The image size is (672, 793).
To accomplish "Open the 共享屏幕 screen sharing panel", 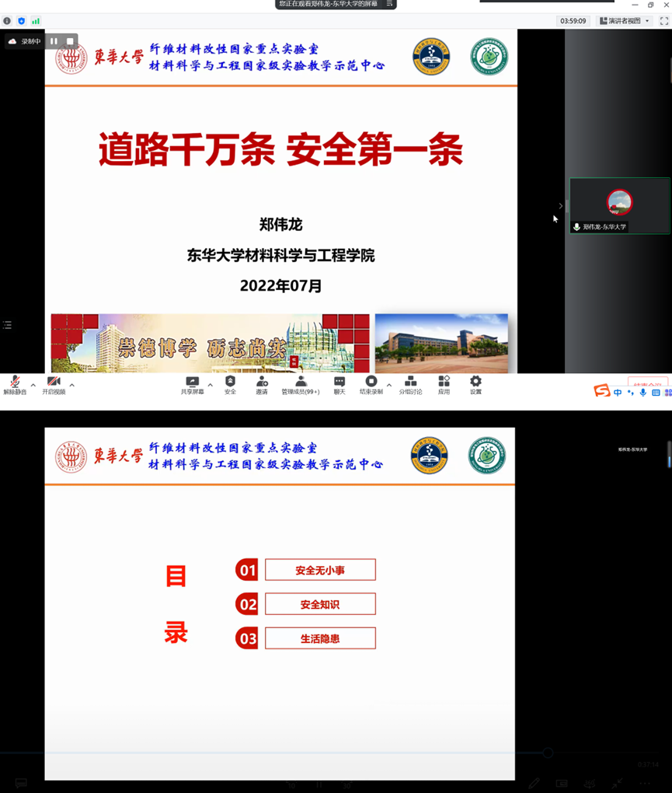I will pos(191,383).
